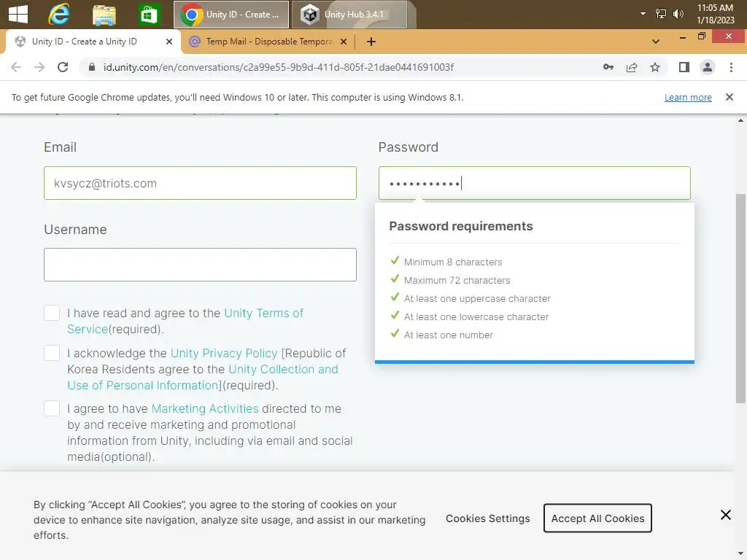Accept All Cookies
The width and height of the screenshot is (747, 560).
pos(597,518)
